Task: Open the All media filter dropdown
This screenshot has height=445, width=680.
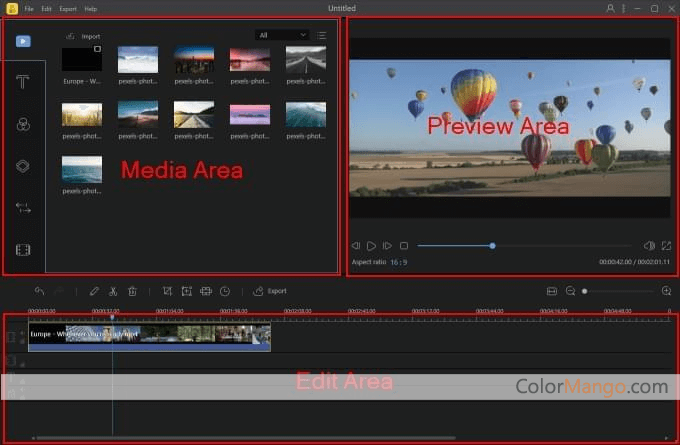Action: (282, 35)
